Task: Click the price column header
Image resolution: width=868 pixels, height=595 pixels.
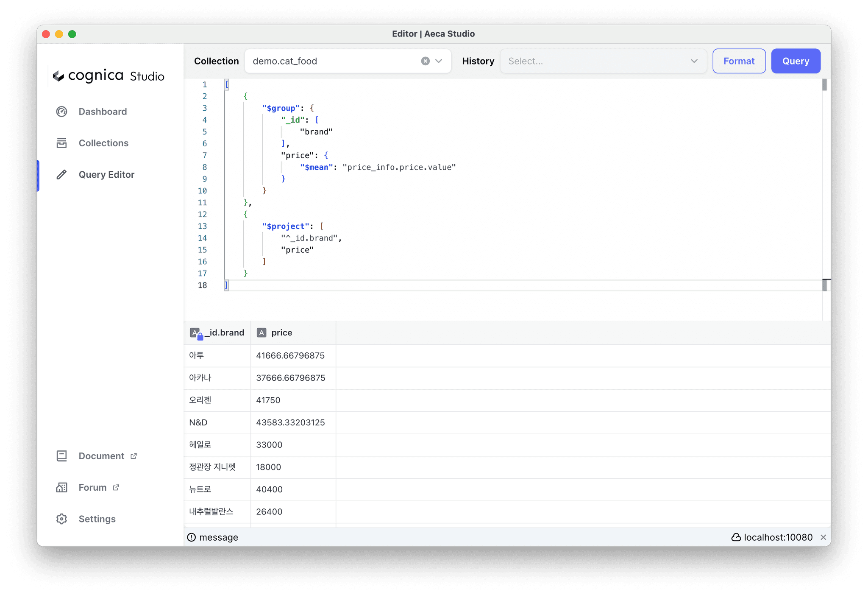Action: coord(282,332)
